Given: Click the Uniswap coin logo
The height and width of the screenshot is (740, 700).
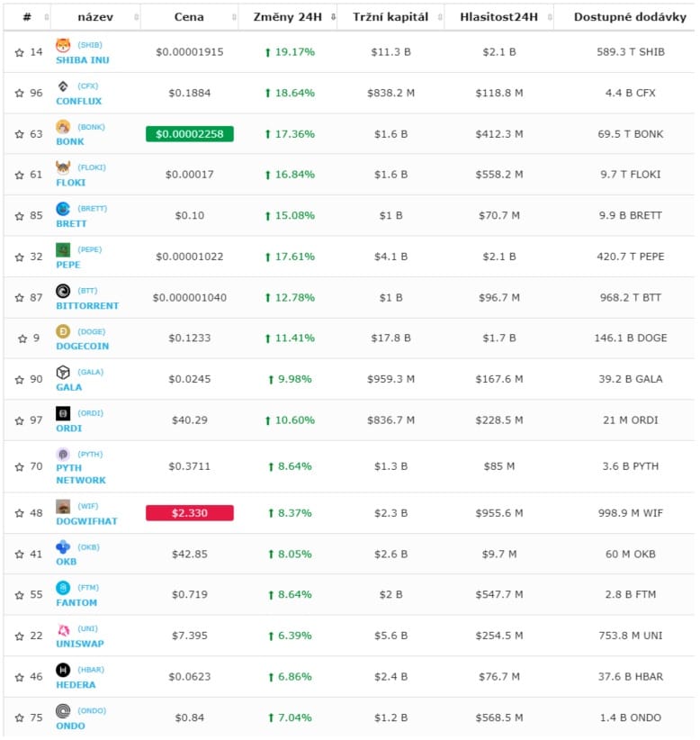Looking at the screenshot, I should coord(63,629).
